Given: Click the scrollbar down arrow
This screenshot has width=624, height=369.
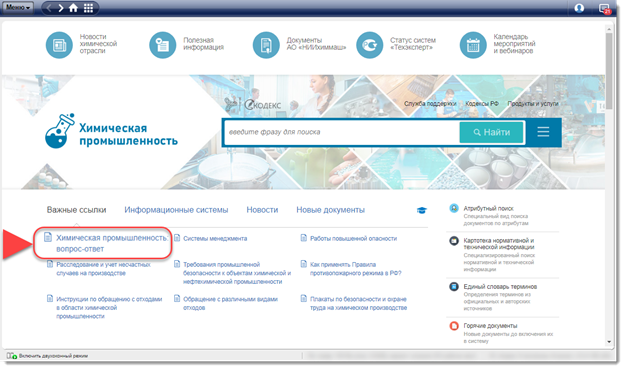Looking at the screenshot, I should pos(609,342).
